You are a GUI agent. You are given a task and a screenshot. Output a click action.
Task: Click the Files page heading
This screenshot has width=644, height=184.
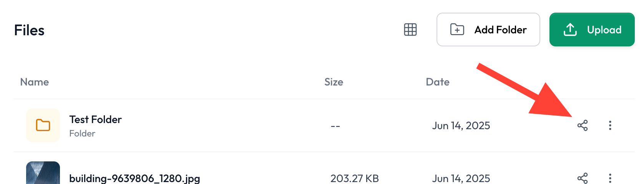29,30
